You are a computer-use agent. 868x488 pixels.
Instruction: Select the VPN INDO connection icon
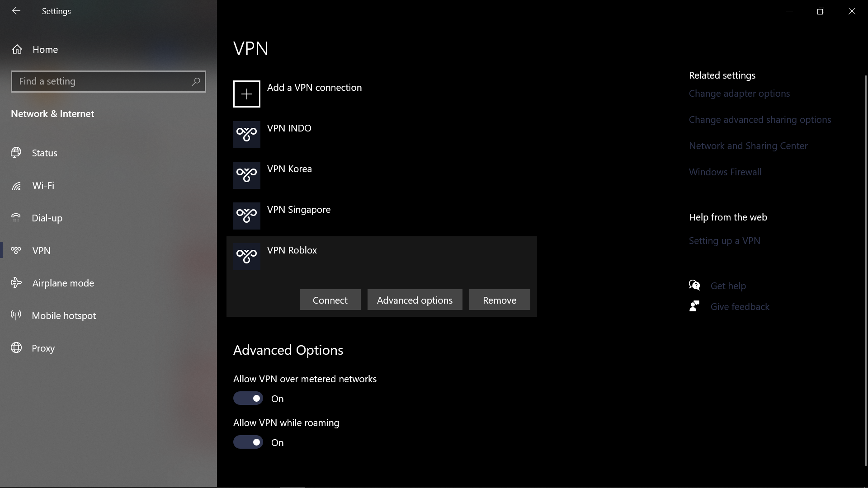pos(246,135)
